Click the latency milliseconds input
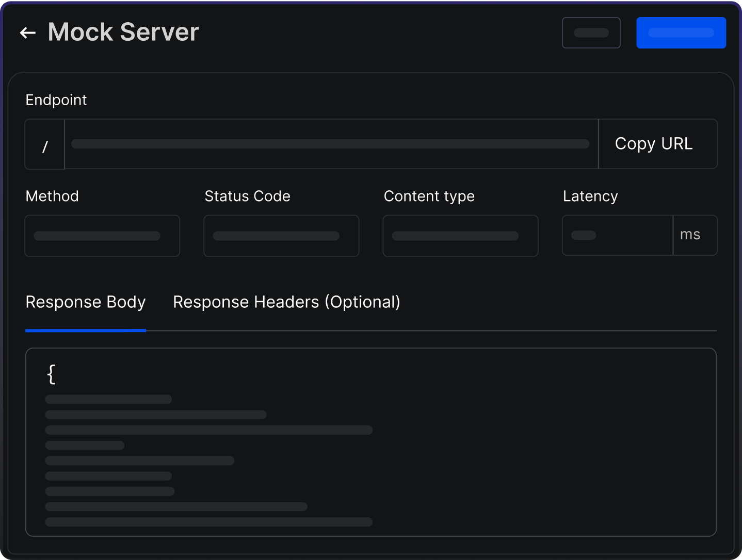742x560 pixels. point(617,235)
